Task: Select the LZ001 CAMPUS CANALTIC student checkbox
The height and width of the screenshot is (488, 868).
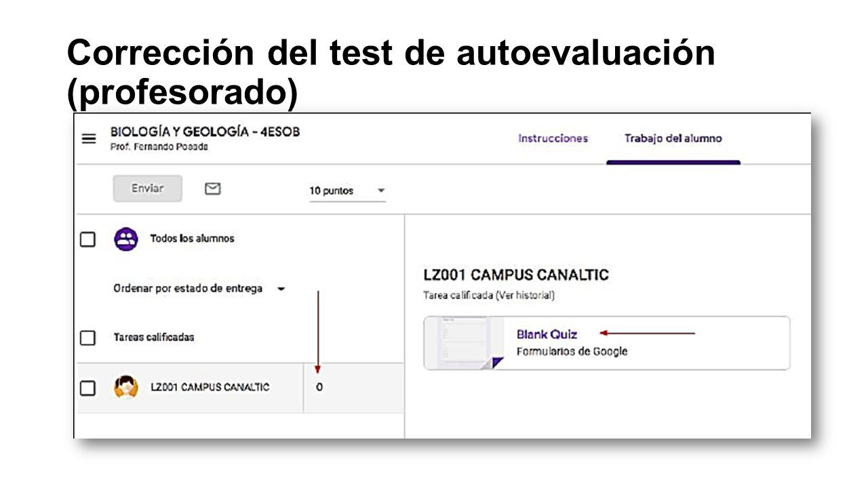Action: [87, 388]
